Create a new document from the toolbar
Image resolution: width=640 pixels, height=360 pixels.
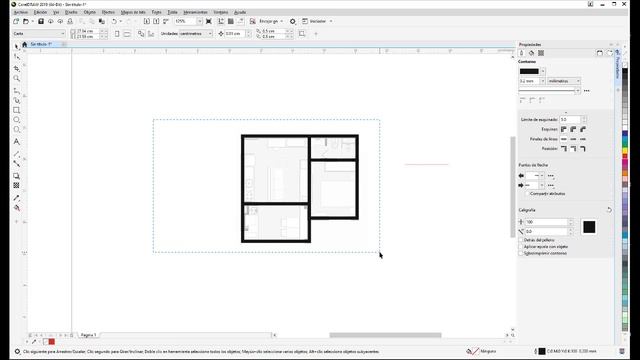coord(16,21)
